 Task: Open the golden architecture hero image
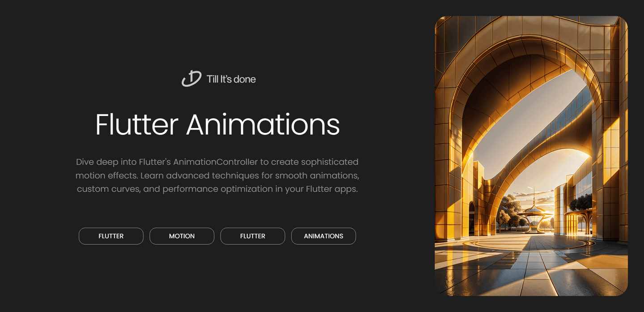531,157
